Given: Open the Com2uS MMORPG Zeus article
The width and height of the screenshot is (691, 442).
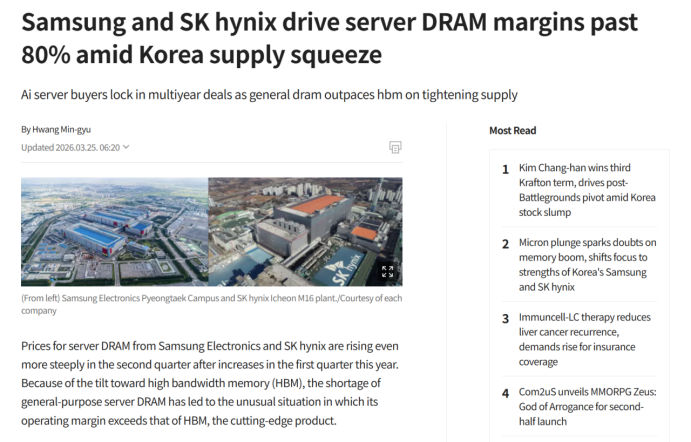Looking at the screenshot, I should click(587, 406).
